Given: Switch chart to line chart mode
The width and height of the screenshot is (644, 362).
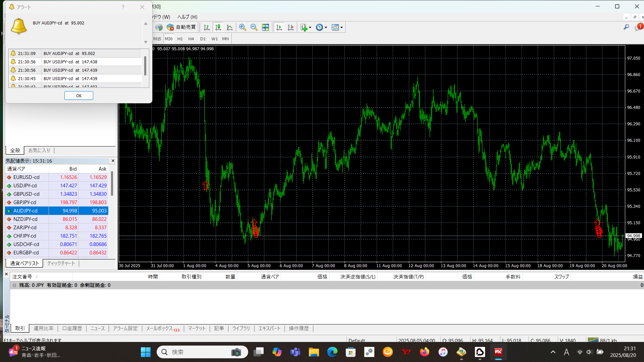Looking at the screenshot, I should pyautogui.click(x=230, y=27).
